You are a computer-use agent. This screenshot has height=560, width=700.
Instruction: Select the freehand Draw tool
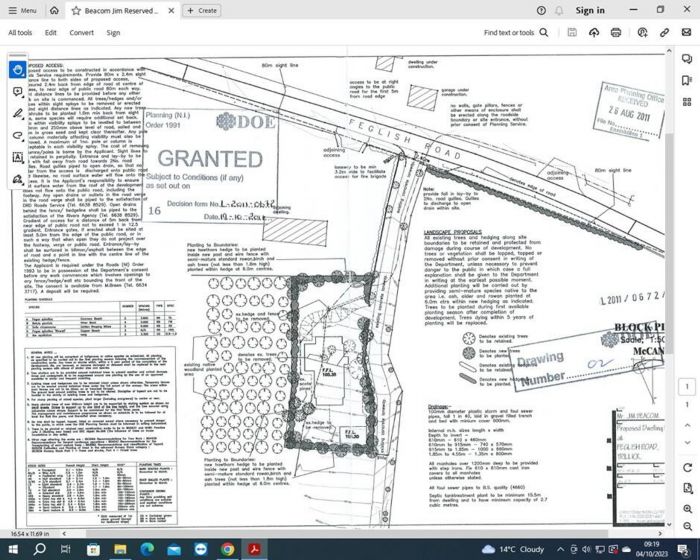tap(18, 135)
